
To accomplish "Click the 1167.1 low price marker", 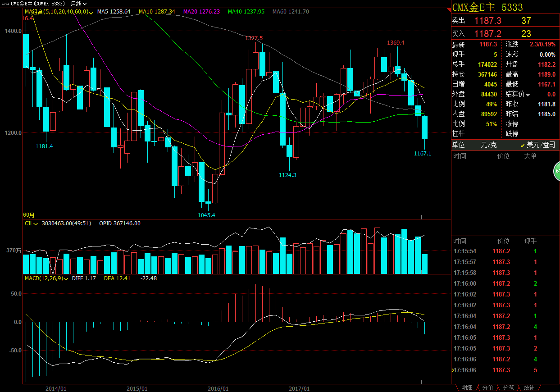I will click(x=423, y=154).
